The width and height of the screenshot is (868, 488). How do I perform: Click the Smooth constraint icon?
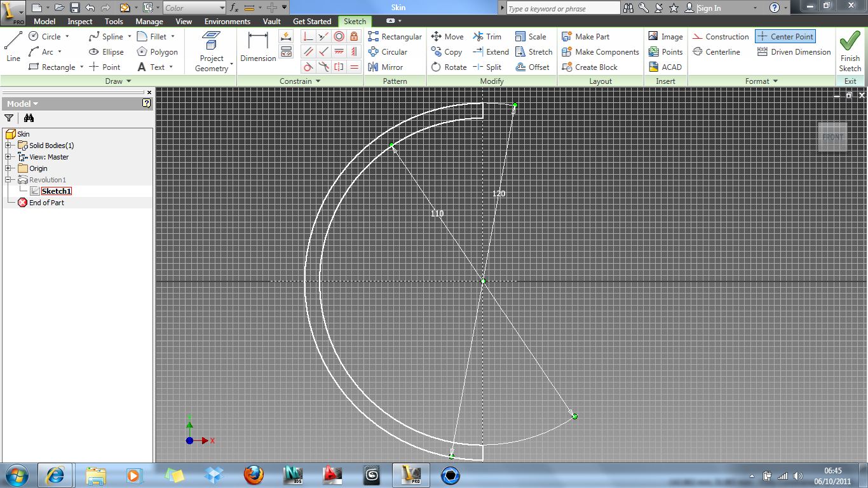click(x=323, y=67)
